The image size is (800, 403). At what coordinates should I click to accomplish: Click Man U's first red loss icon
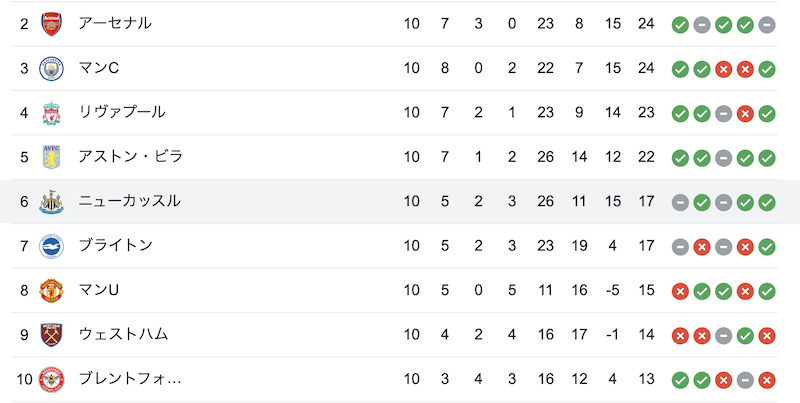click(x=680, y=291)
